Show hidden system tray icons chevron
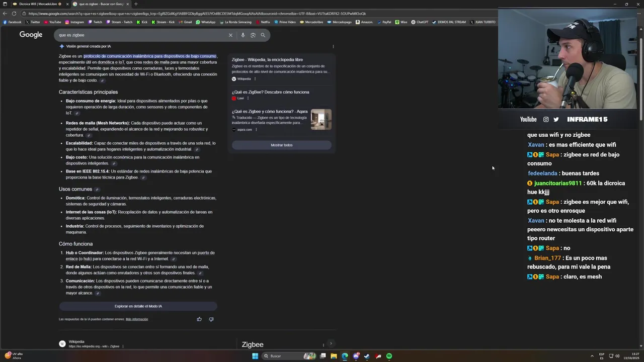 coord(592,356)
